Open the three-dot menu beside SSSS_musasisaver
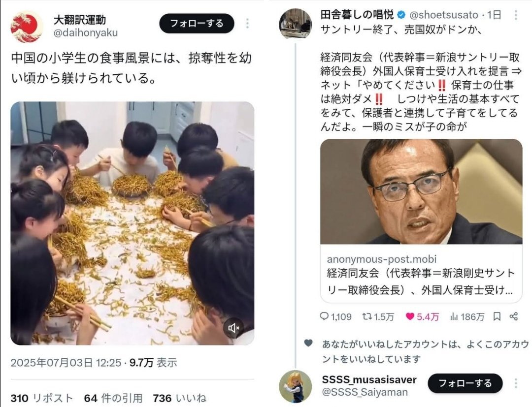This screenshot has height=407, width=532. point(516,383)
